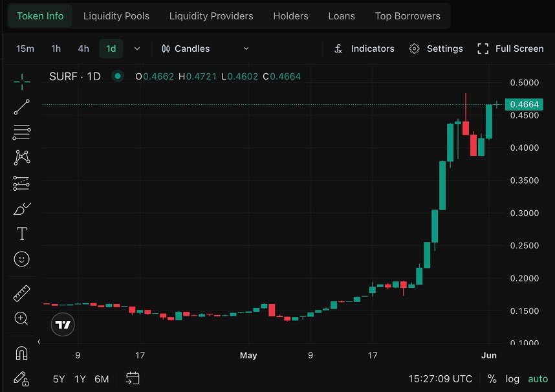Click the close value C0.4664

[x=282, y=76]
